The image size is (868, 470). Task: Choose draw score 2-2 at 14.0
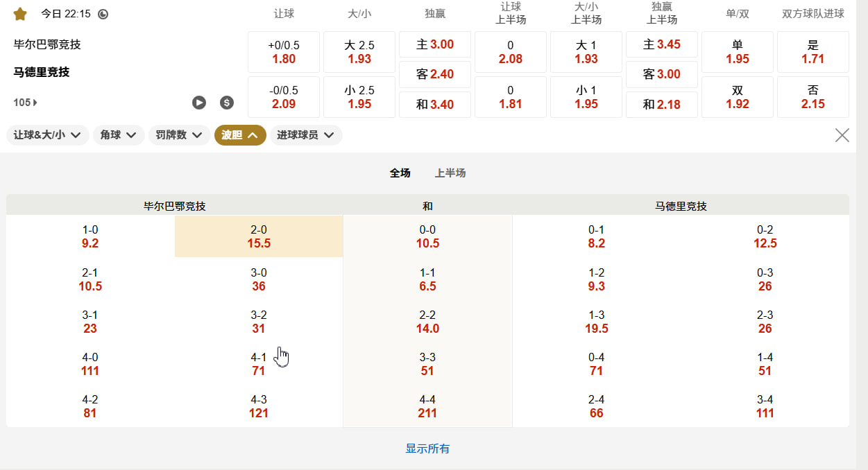(x=427, y=322)
